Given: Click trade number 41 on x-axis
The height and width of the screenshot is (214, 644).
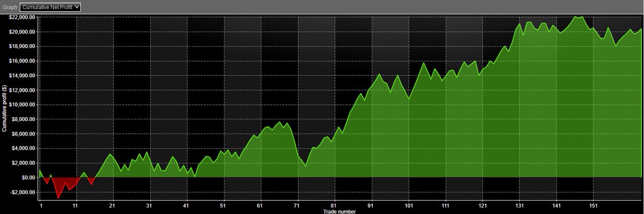Looking at the screenshot, I should coord(186,205).
